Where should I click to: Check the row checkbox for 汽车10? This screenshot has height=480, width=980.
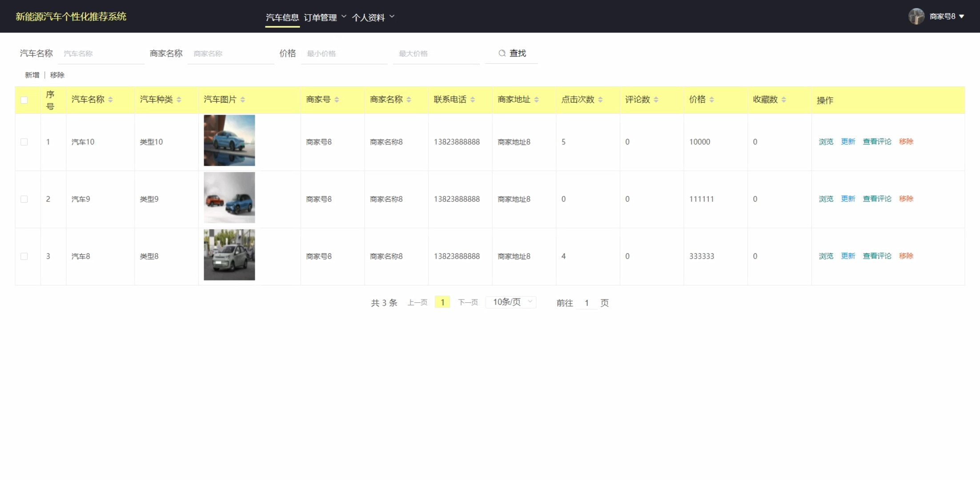(x=24, y=142)
